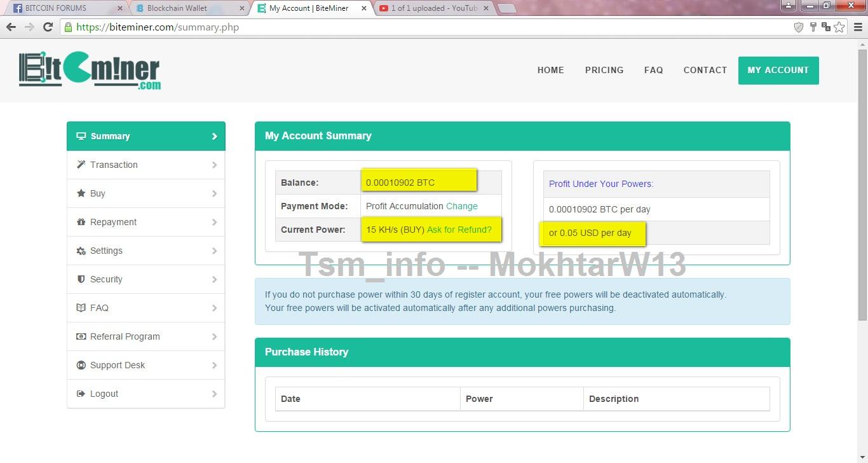
Task: Click the browser forward arrow
Action: [29, 27]
